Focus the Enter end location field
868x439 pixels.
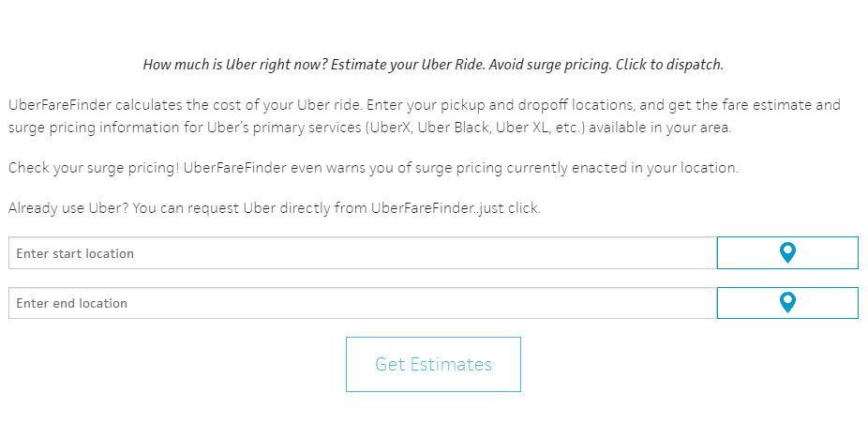tap(363, 303)
